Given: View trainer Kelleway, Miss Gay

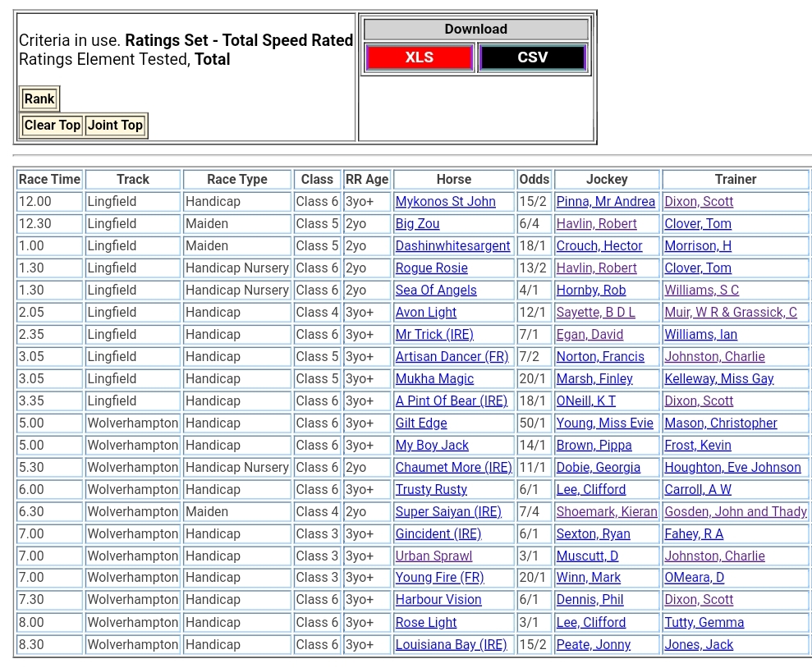Looking at the screenshot, I should click(719, 379).
